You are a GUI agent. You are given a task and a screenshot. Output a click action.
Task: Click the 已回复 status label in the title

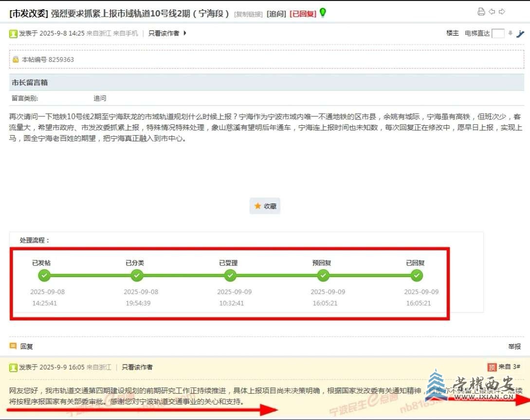[302, 14]
